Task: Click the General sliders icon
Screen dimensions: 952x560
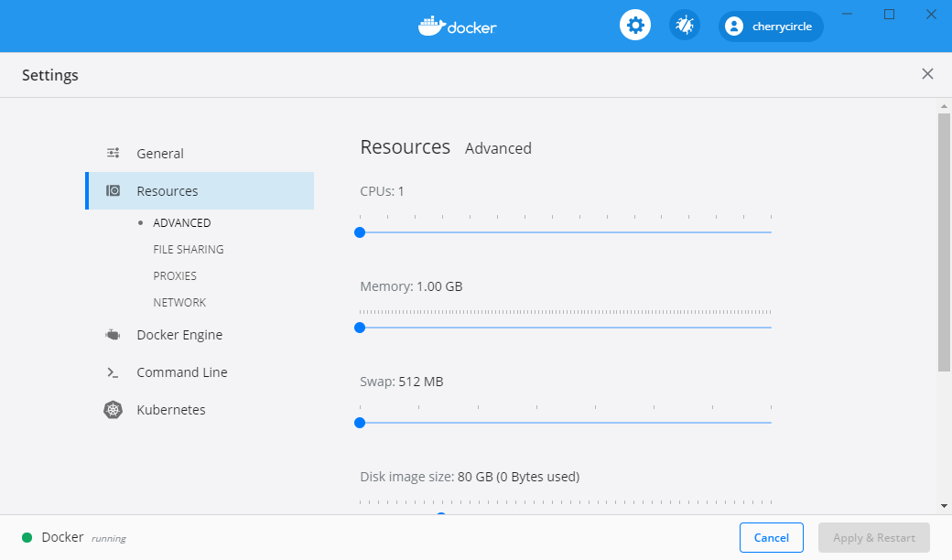Action: [x=113, y=153]
